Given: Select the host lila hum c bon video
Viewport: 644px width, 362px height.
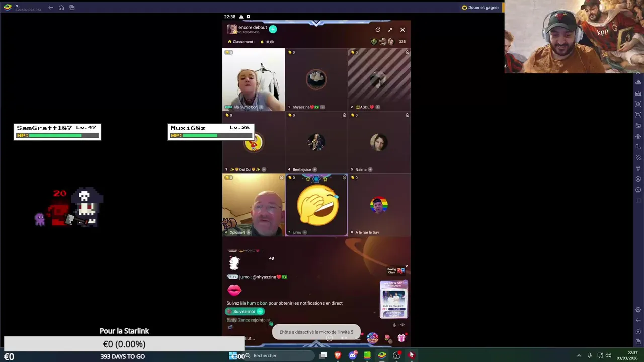Looking at the screenshot, I should [x=254, y=79].
